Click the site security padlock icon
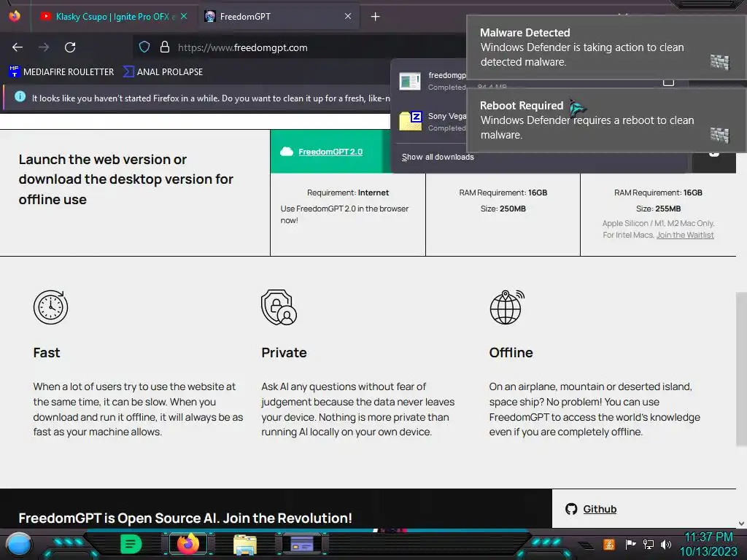This screenshot has width=747, height=560. [165, 47]
